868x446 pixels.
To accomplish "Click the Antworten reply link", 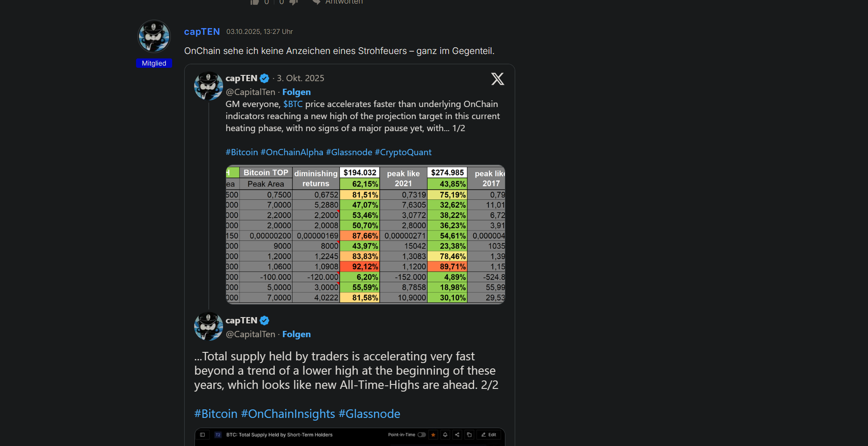I will [x=343, y=2].
